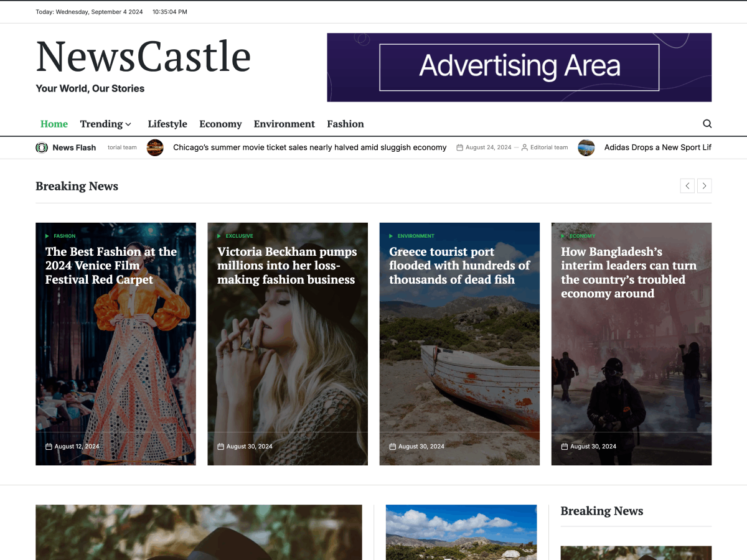Click the Editorial team author icon

click(524, 147)
